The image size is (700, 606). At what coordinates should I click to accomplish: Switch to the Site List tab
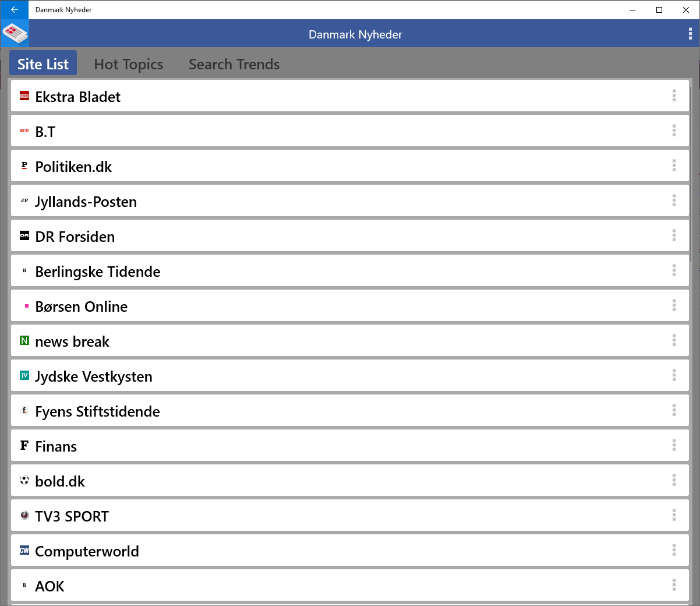point(43,63)
